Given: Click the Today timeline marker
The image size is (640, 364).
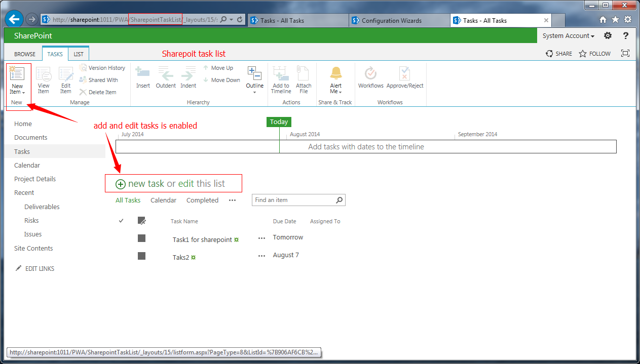Looking at the screenshot, I should pos(279,122).
